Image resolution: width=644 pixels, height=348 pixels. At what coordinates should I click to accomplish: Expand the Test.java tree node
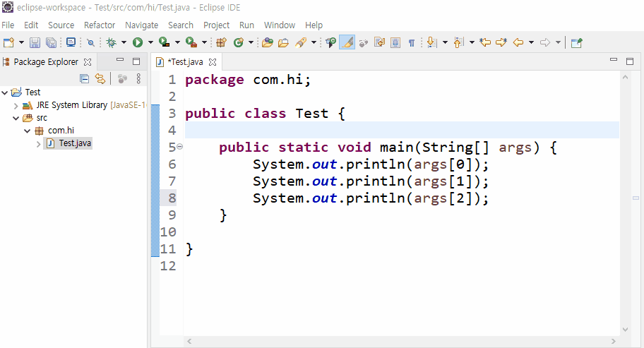click(38, 143)
